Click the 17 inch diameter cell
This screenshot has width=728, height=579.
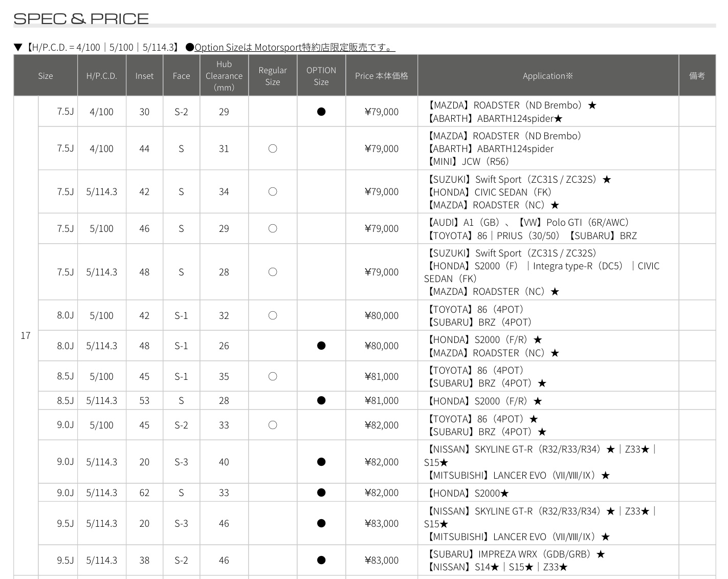click(26, 336)
